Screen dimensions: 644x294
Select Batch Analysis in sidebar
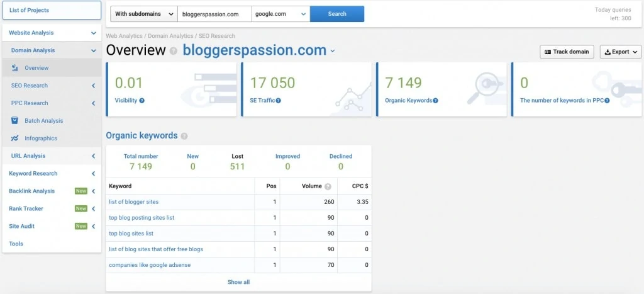pyautogui.click(x=43, y=120)
